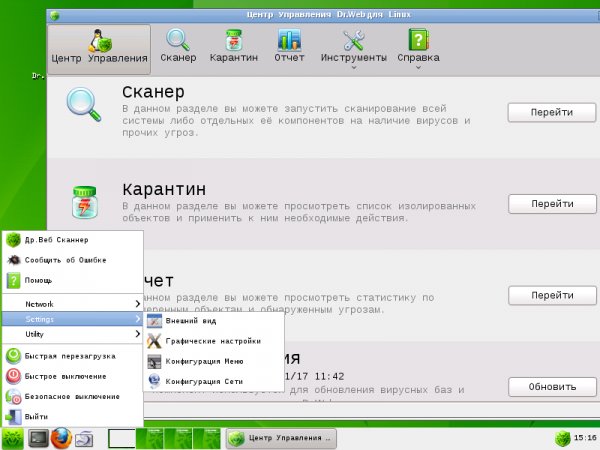Launch Др.Веб Сканнер from start menu
The height and width of the screenshot is (450, 600).
(73, 240)
